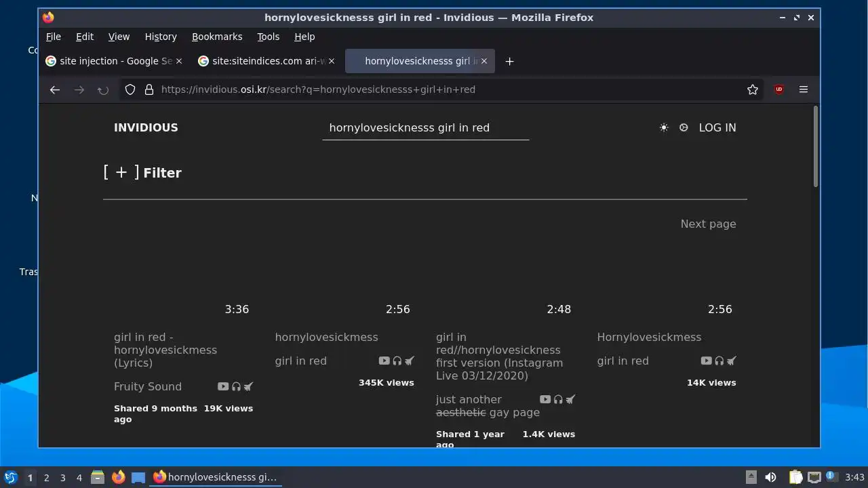
Task: Open a new browser tab
Action: [x=510, y=61]
